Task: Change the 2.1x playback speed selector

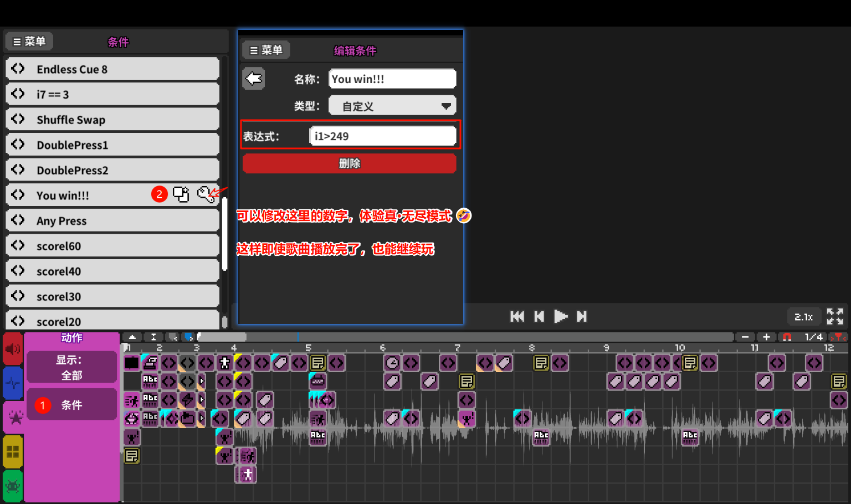Action: pyautogui.click(x=803, y=317)
